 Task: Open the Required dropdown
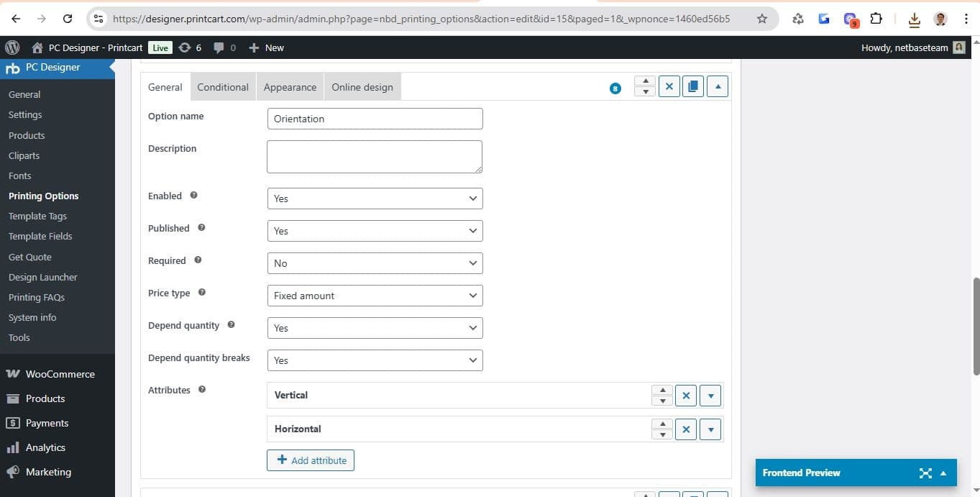(x=375, y=263)
